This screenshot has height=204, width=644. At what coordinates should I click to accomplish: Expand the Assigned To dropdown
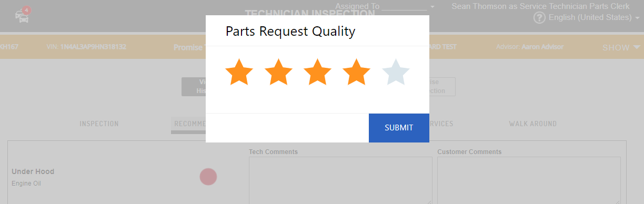432,6
